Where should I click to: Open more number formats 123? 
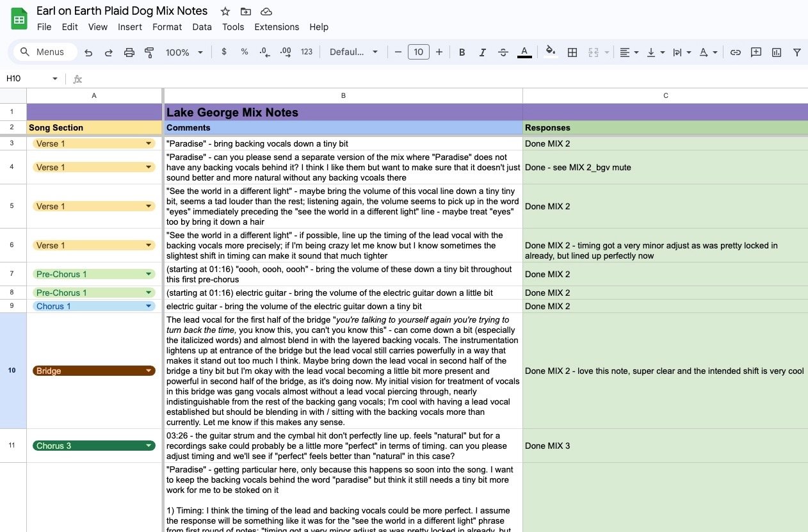tap(307, 52)
